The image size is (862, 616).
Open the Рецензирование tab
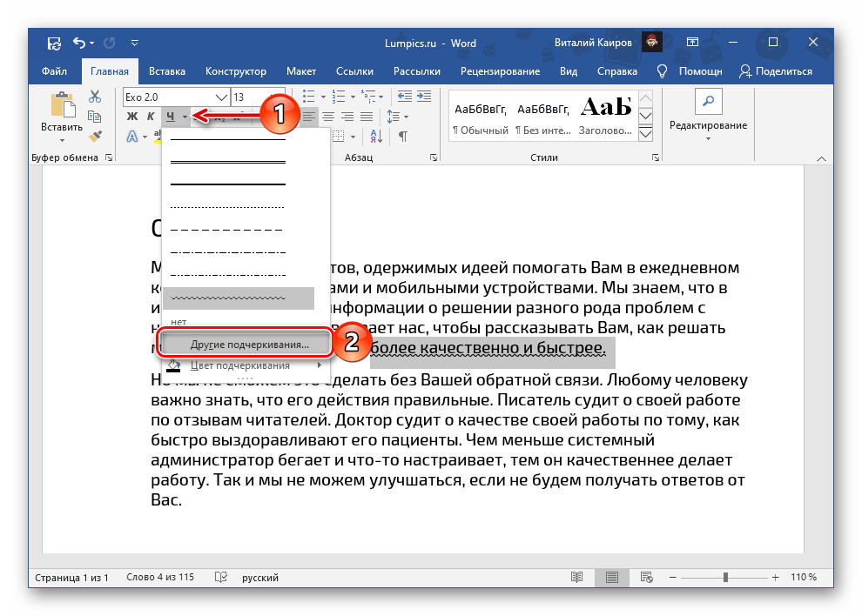[x=500, y=71]
